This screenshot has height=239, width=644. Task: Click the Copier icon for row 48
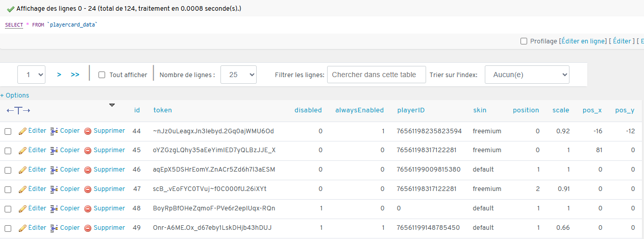pyautogui.click(x=54, y=208)
